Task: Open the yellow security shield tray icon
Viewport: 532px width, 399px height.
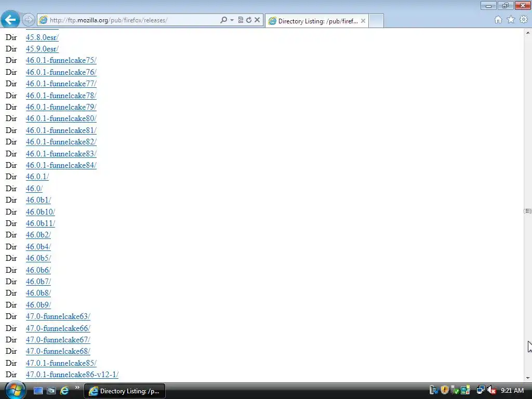Action: point(445,391)
